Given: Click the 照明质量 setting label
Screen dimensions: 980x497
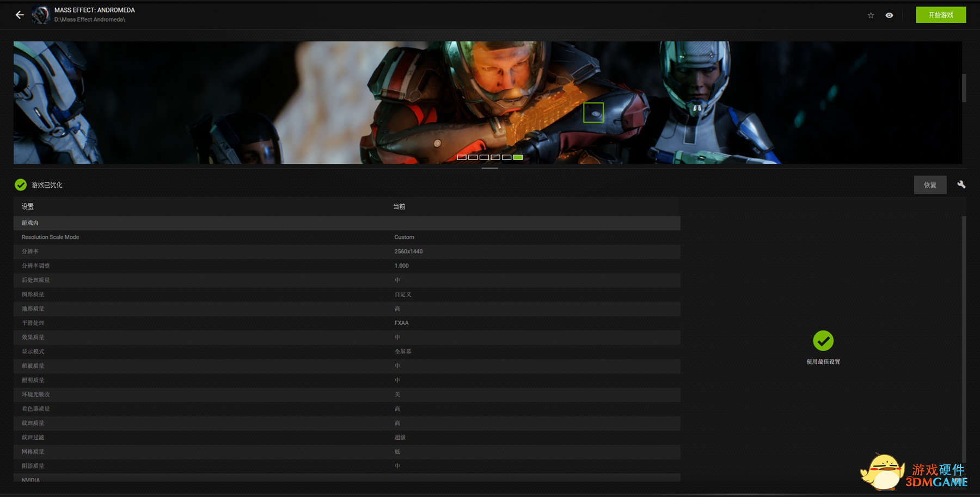Looking at the screenshot, I should pos(33,380).
